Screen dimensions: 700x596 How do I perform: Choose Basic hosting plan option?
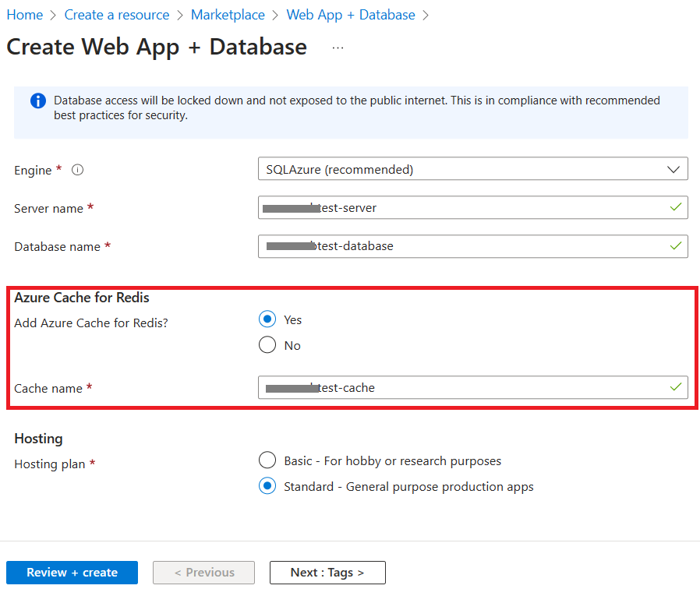point(267,460)
